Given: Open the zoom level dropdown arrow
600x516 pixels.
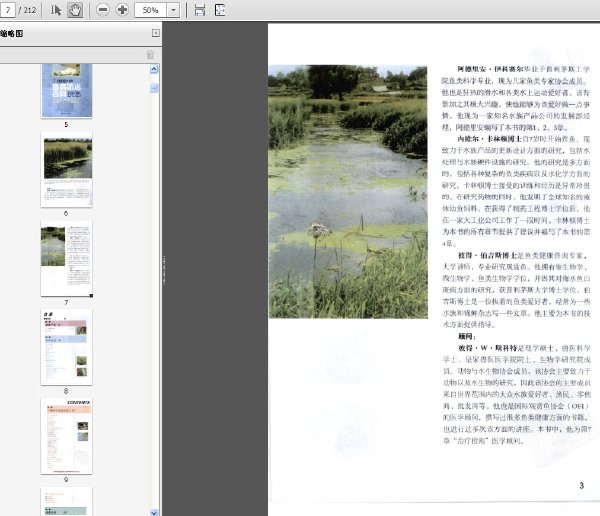Looking at the screenshot, I should point(173,10).
